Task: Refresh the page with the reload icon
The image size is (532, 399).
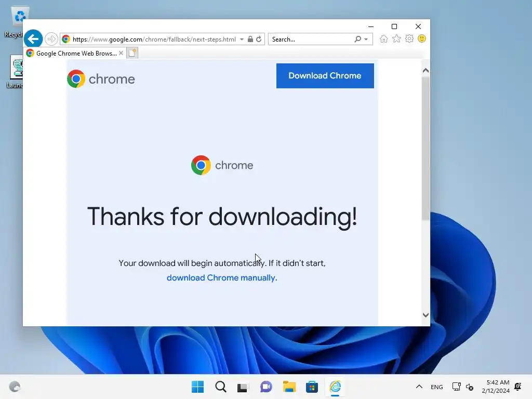Action: 259,39
